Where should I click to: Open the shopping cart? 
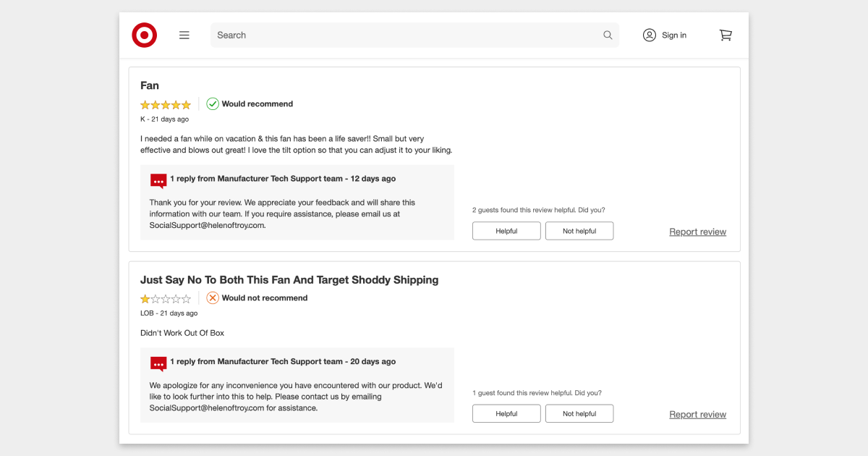726,35
